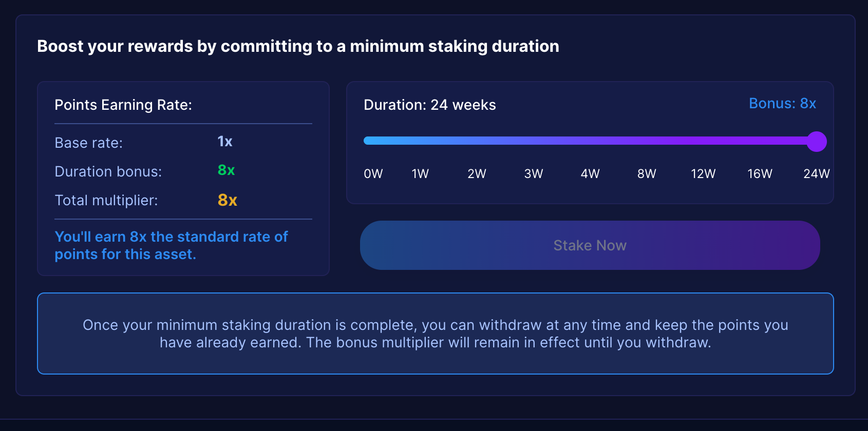Click the green Duration bonus 8x value
Screen dimensions: 868x431
226,170
